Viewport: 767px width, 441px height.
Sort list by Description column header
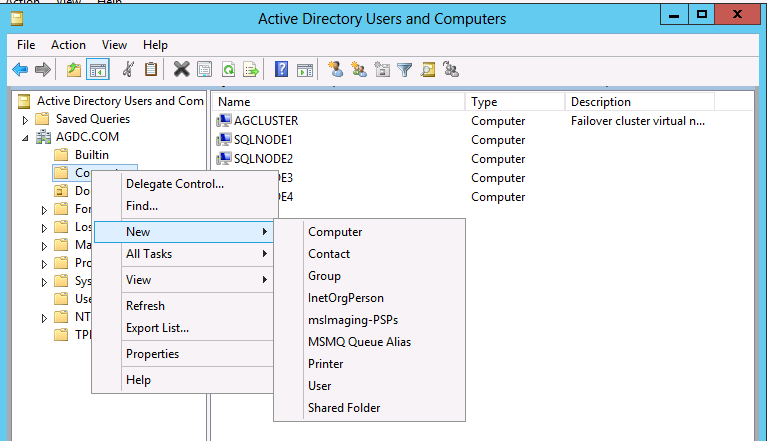(x=639, y=102)
